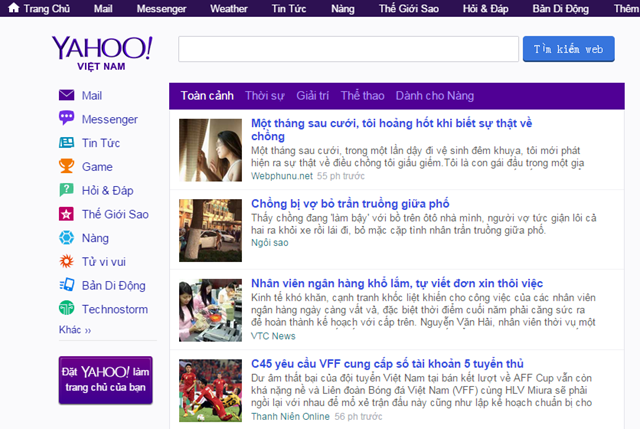The width and height of the screenshot is (640, 429).
Task: Open Trang Chủ in top navigation
Action: point(47,9)
